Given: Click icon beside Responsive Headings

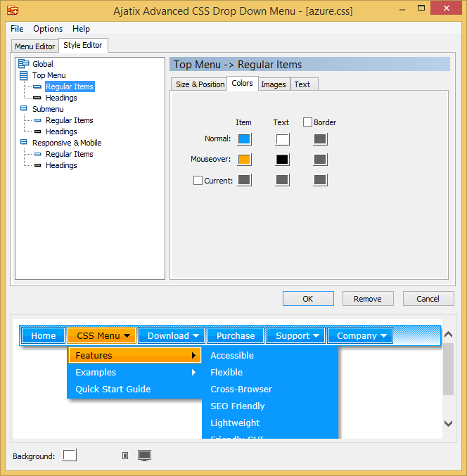Looking at the screenshot, I should click(x=38, y=165).
